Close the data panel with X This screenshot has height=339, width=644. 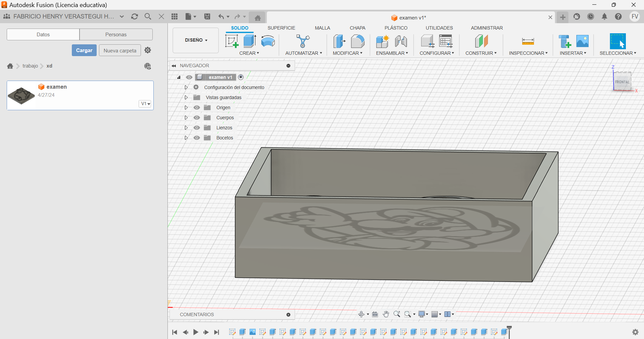pos(161,16)
